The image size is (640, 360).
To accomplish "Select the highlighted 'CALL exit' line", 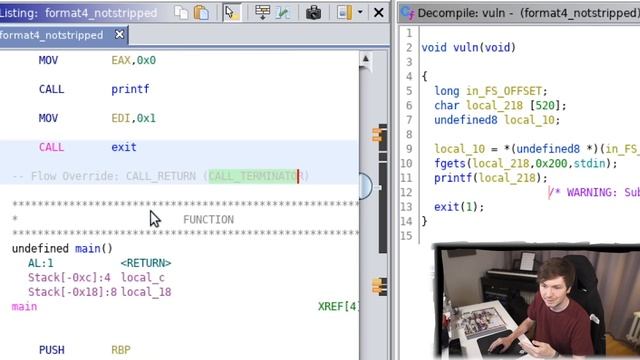I will pos(179,147).
